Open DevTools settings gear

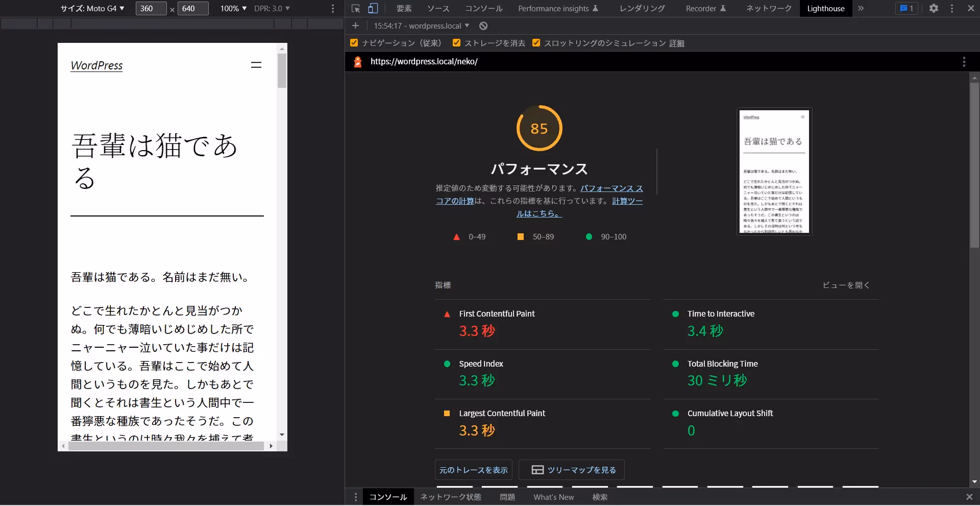[x=934, y=9]
